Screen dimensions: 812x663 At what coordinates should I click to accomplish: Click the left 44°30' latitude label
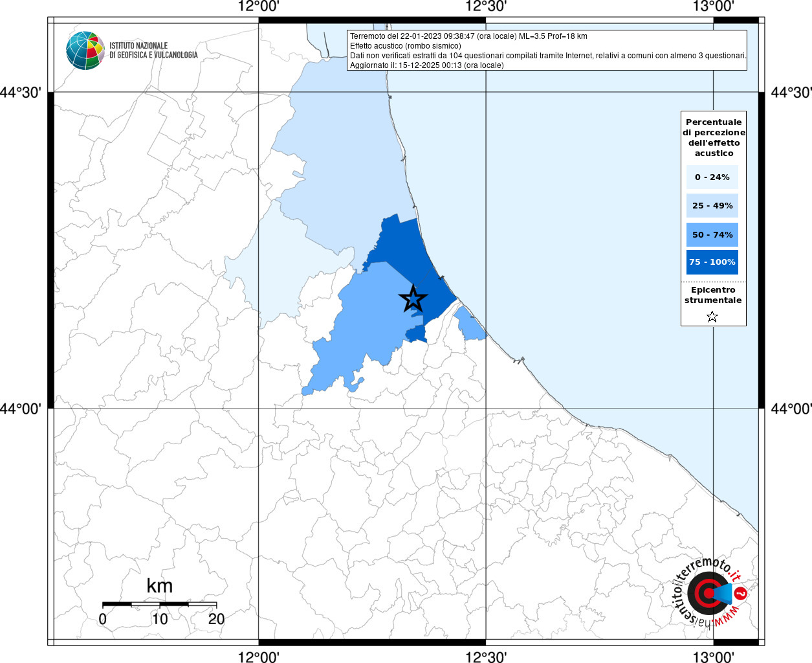click(21, 93)
